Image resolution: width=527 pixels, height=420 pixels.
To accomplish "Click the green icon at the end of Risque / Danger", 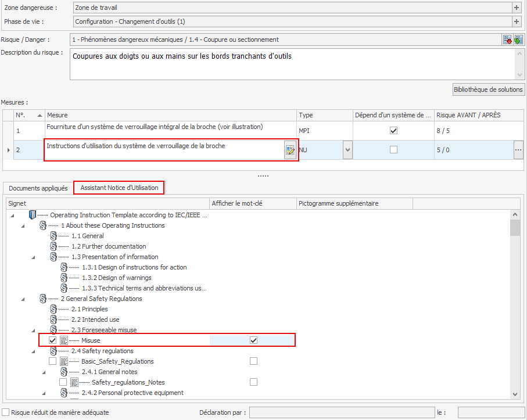I will pos(518,40).
